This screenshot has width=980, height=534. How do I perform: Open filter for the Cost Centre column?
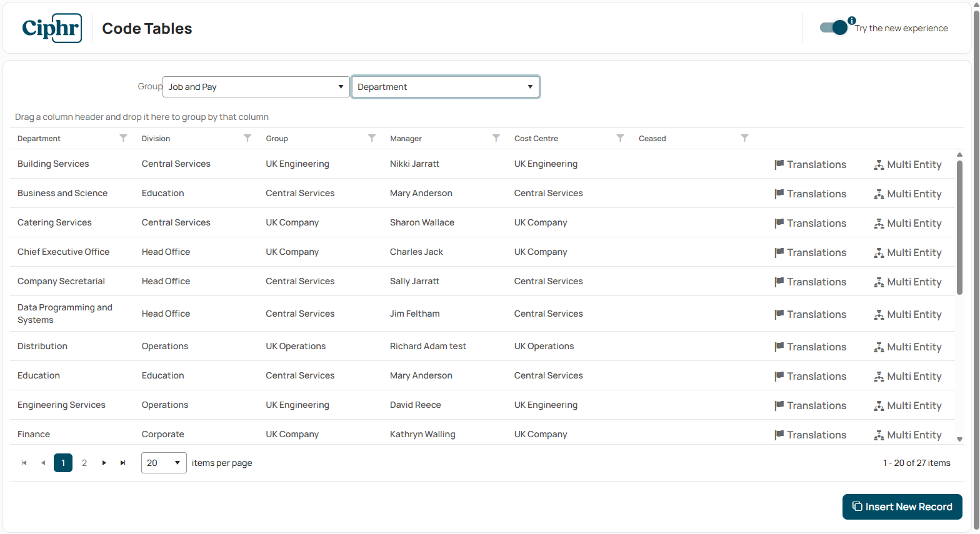pyautogui.click(x=621, y=138)
